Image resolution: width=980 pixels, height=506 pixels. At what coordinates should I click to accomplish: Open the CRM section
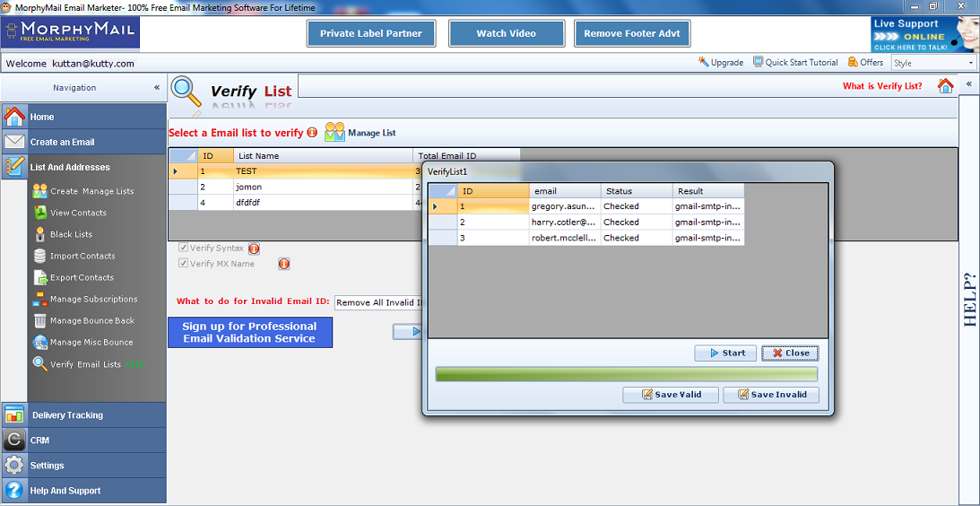(83, 441)
